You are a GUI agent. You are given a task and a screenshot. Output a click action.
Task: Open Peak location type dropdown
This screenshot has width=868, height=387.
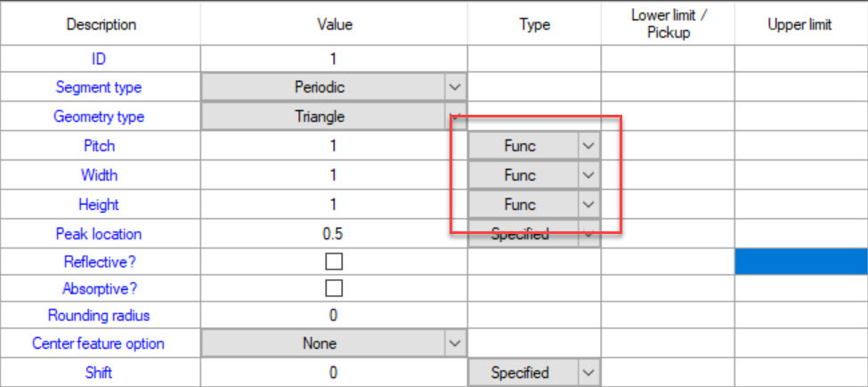(588, 234)
